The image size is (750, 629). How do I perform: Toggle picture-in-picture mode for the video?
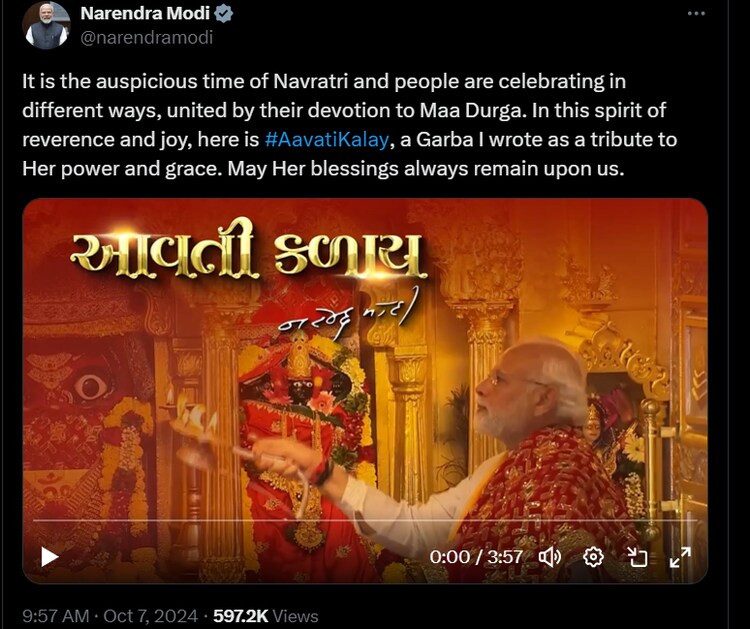pyautogui.click(x=637, y=557)
